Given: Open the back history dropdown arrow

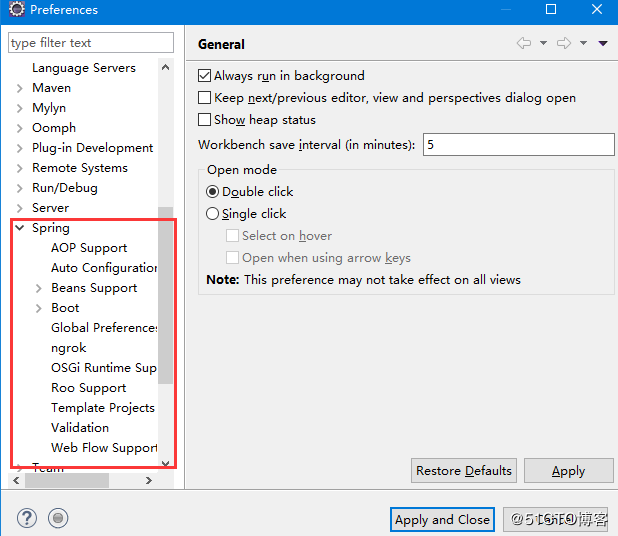Looking at the screenshot, I should click(x=543, y=43).
